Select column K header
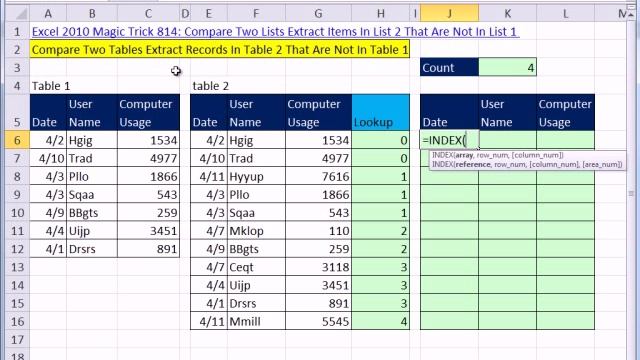The width and height of the screenshot is (640, 360). click(508, 13)
